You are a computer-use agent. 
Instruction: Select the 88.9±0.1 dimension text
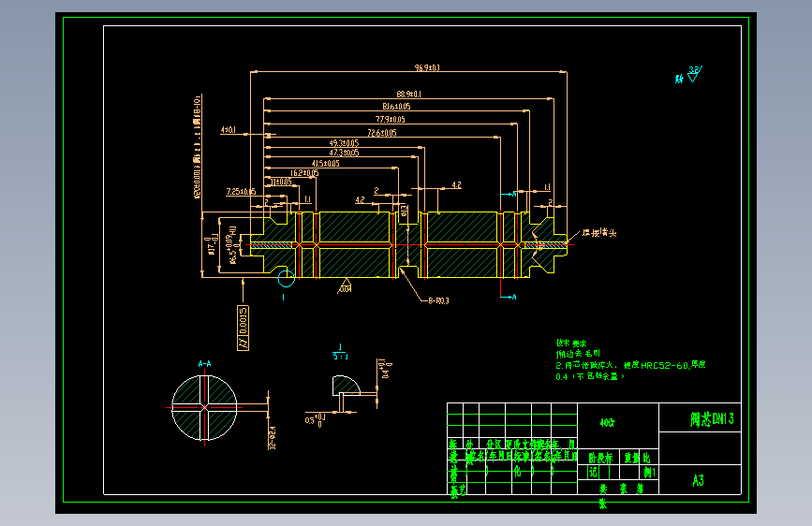408,95
